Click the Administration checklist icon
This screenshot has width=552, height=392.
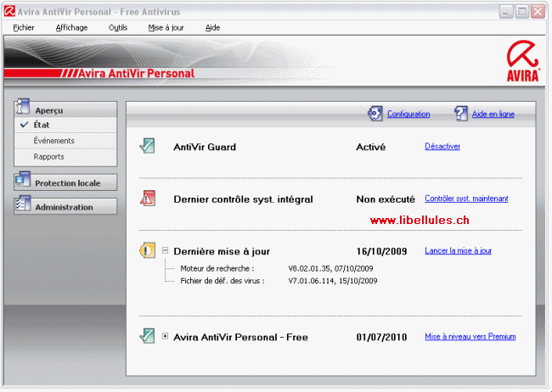point(23,204)
